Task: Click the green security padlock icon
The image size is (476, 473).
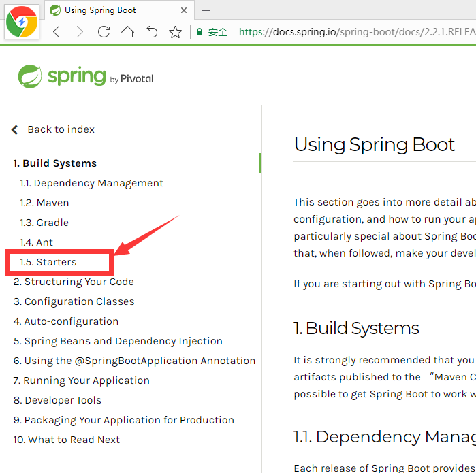Action: click(200, 32)
